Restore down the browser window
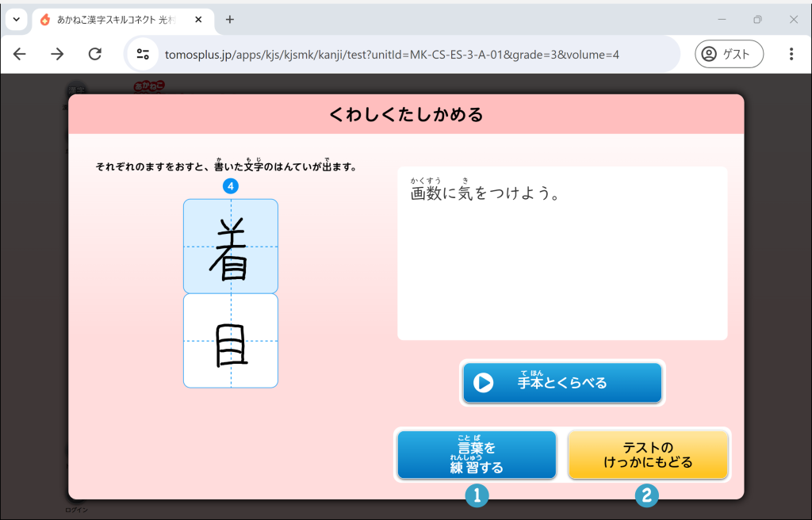 pos(757,20)
